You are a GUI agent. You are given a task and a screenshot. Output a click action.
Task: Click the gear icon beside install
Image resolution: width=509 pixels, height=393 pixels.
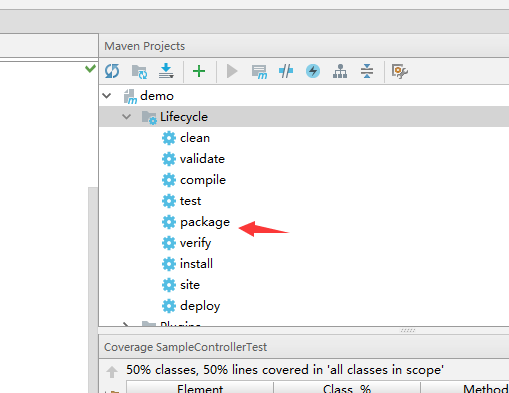click(x=169, y=264)
